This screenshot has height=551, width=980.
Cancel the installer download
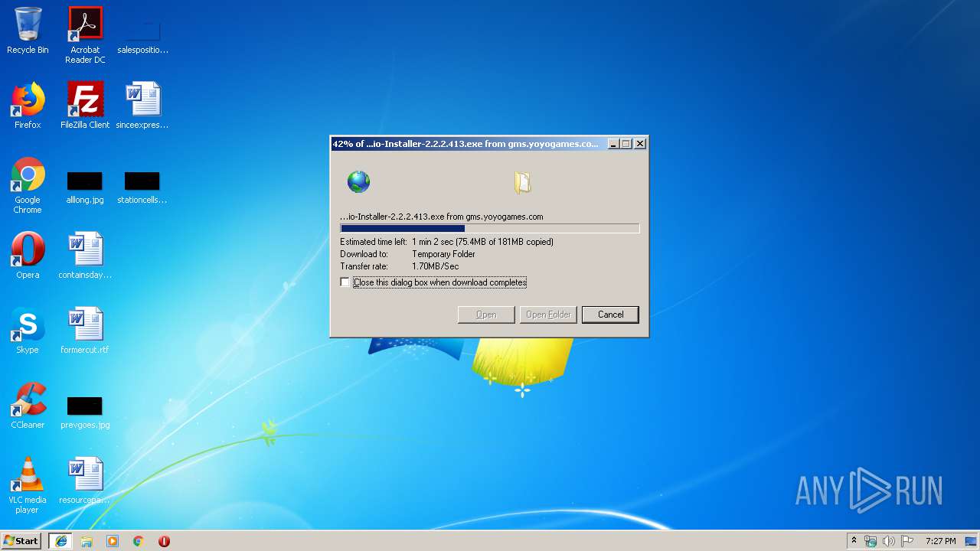[610, 315]
